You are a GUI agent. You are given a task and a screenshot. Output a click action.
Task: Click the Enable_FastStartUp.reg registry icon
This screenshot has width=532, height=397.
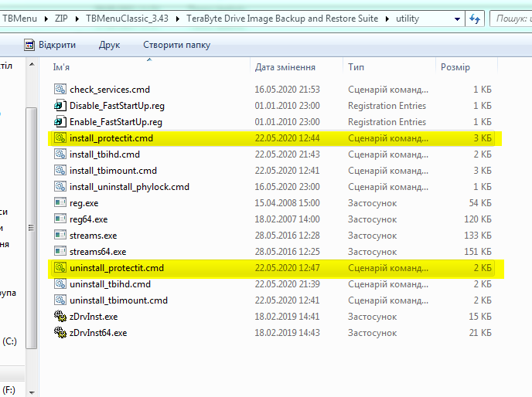click(x=60, y=122)
